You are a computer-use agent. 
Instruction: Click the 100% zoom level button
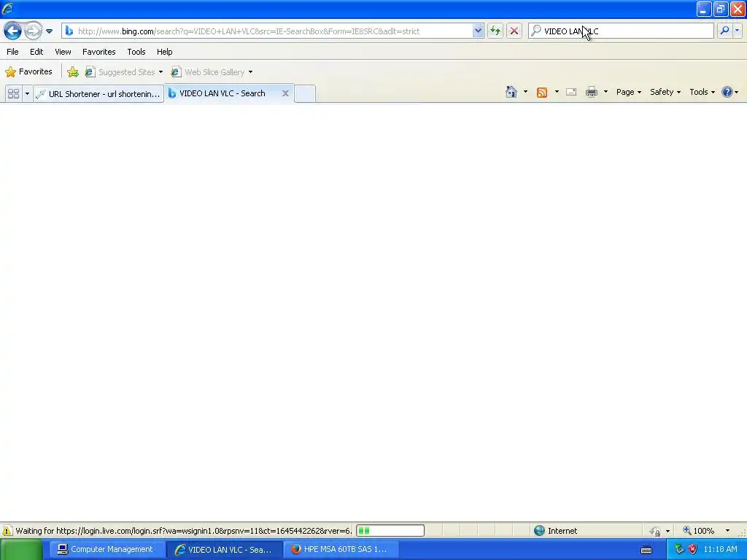click(698, 531)
